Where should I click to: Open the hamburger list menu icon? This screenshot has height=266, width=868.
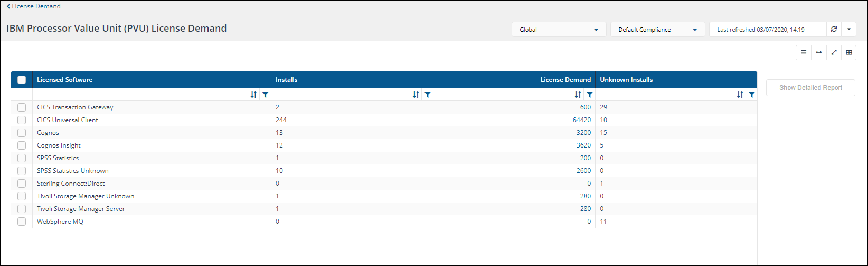pos(804,52)
